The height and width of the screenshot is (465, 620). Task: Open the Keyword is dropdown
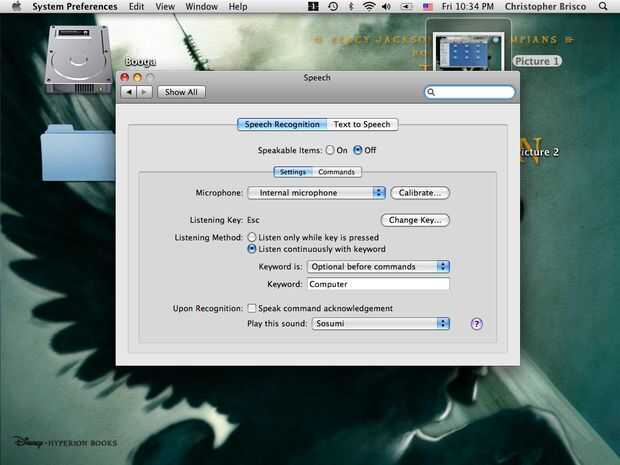point(378,267)
